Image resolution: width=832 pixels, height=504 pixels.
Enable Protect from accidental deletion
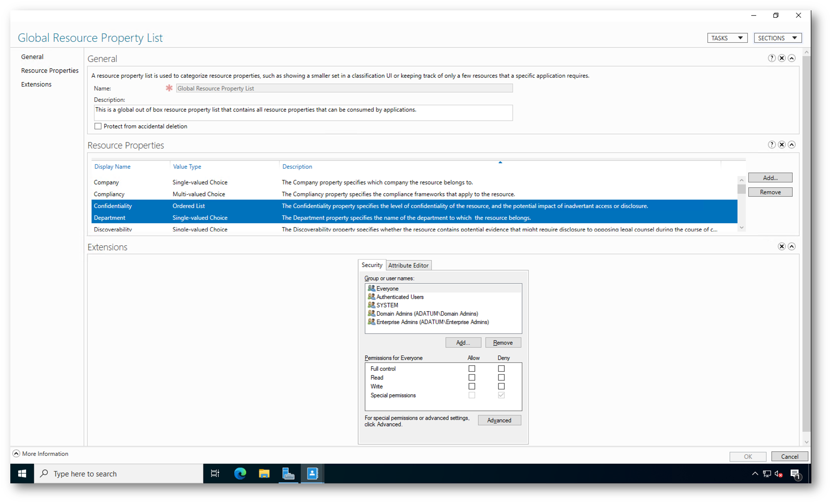point(98,126)
